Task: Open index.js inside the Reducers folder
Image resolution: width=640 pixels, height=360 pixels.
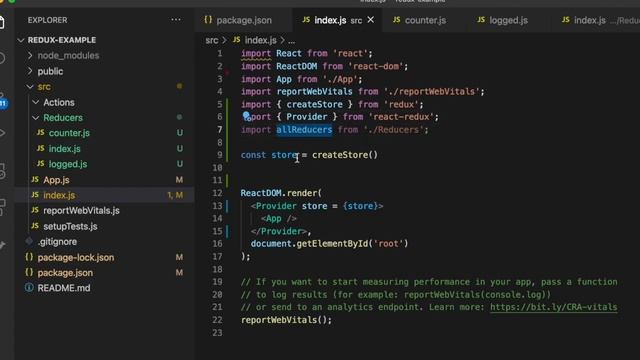Action: [x=64, y=149]
